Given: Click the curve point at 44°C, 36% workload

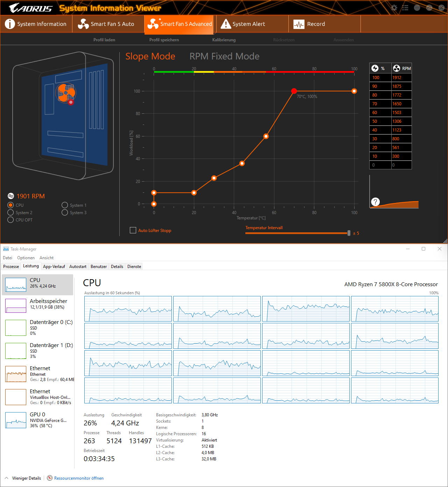Looking at the screenshot, I should [242, 163].
